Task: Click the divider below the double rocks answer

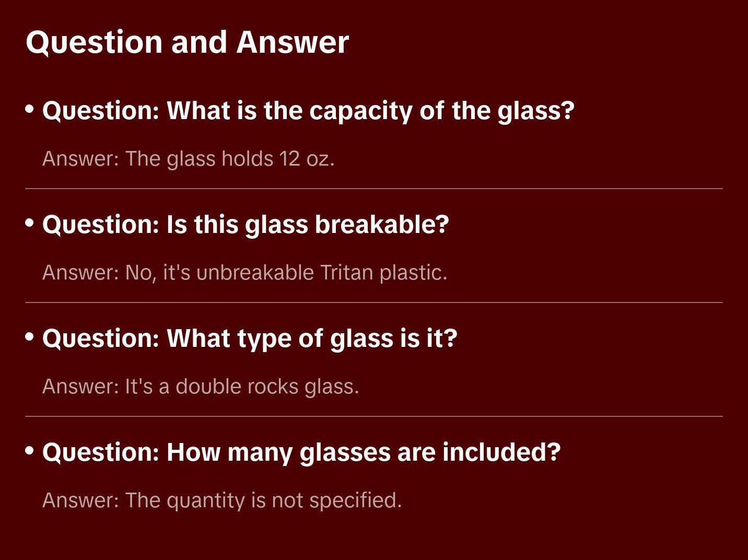Action: pos(374,416)
